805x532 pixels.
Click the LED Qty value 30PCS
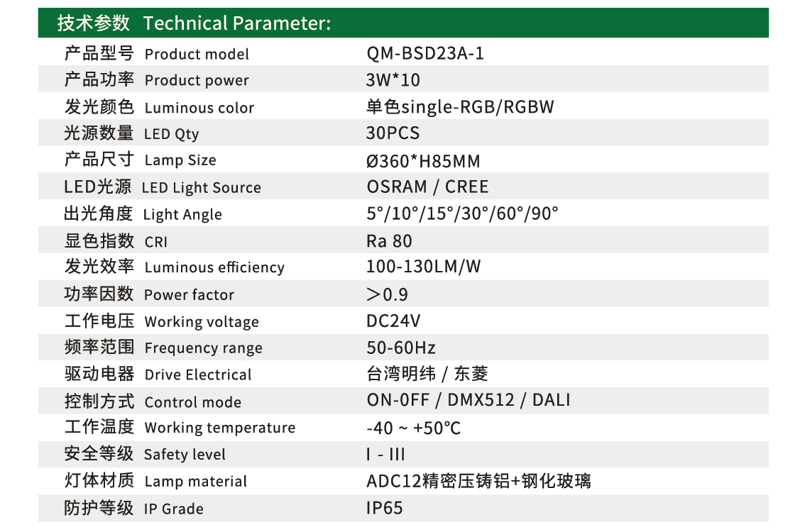click(393, 133)
